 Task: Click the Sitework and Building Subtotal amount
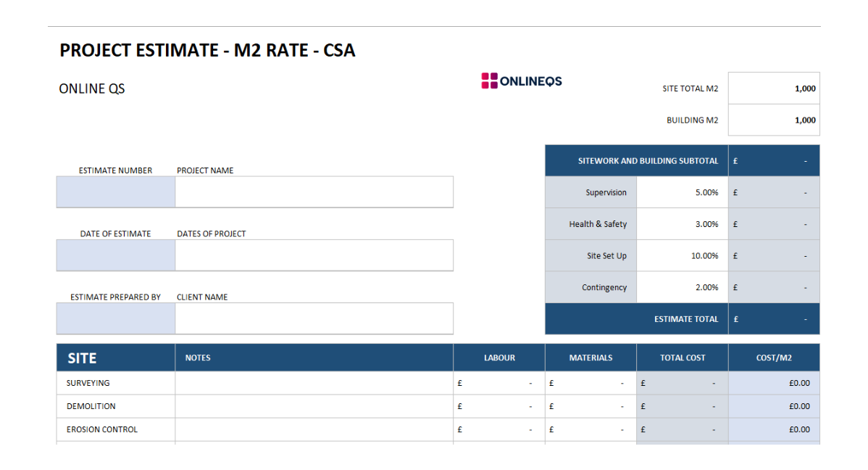click(774, 161)
